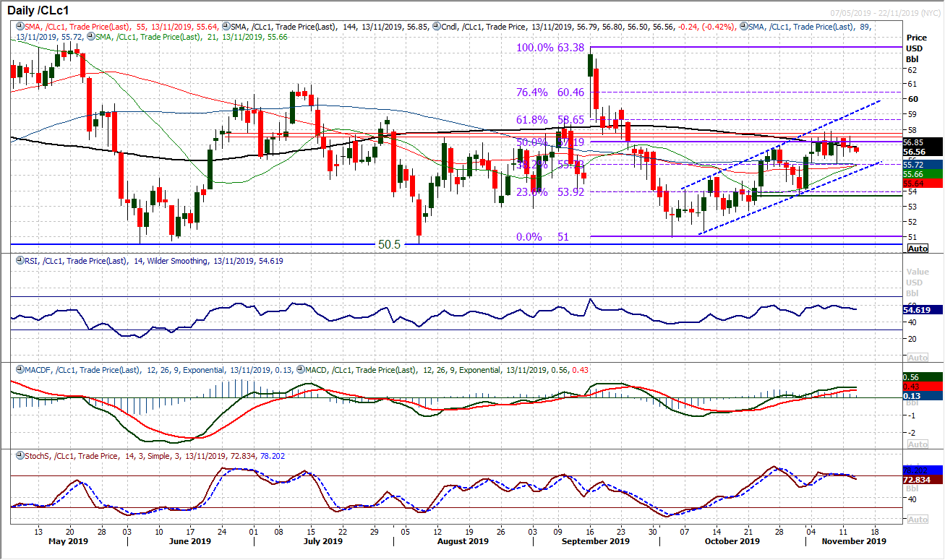Viewport: 945px width, 560px height.
Task: Select SMA 144 legend text with 56.85
Action: [331, 26]
